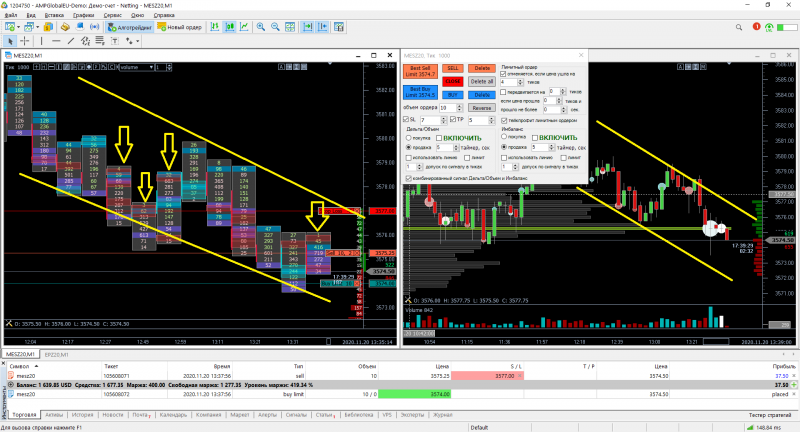
Task: Open the Файл menu
Action: [11, 15]
